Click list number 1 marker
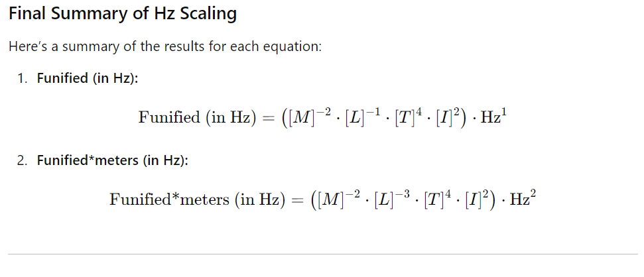 point(22,78)
